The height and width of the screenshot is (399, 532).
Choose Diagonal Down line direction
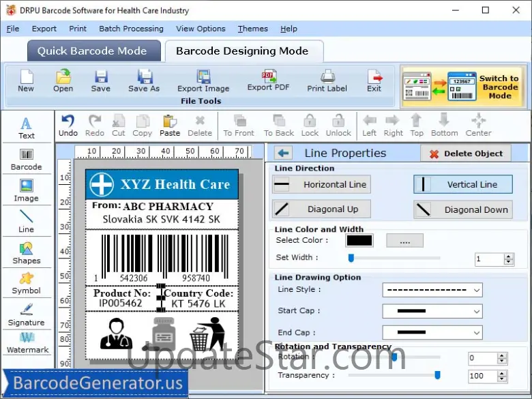[463, 209]
